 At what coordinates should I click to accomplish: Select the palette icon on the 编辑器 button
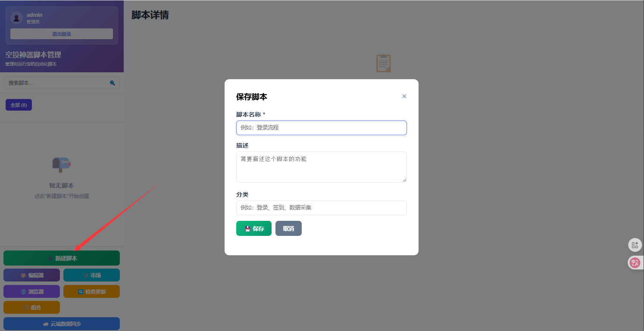[x=24, y=275]
